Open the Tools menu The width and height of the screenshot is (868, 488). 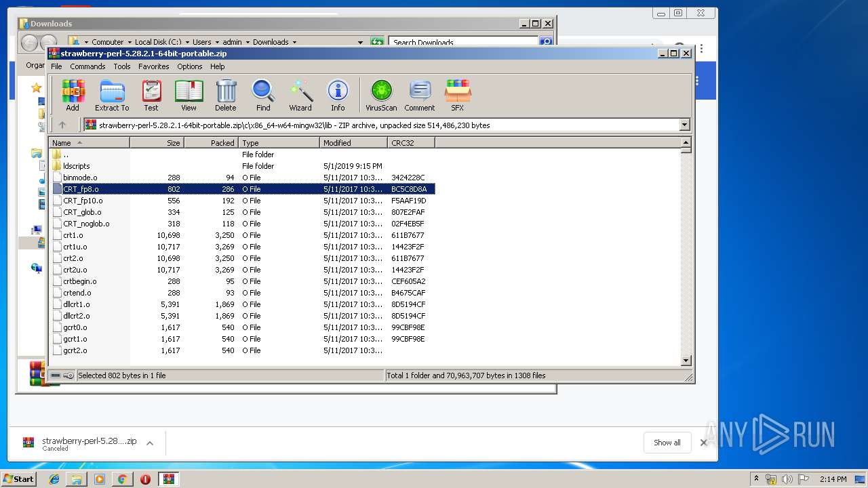tap(122, 66)
